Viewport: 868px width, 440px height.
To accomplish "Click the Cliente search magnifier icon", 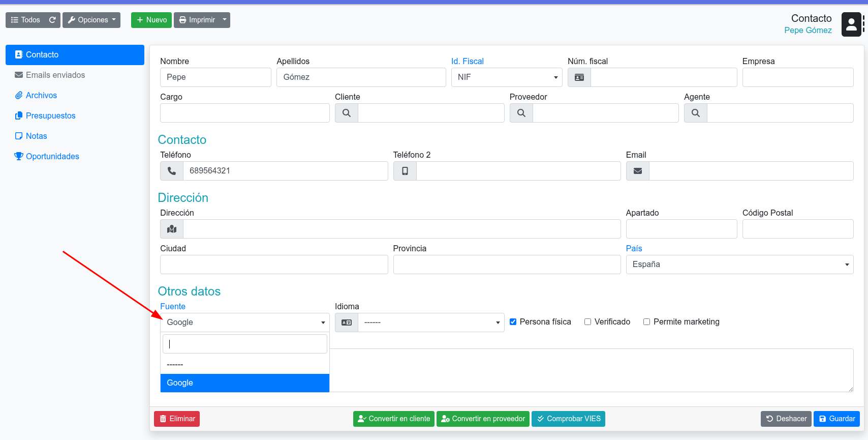I will click(347, 113).
